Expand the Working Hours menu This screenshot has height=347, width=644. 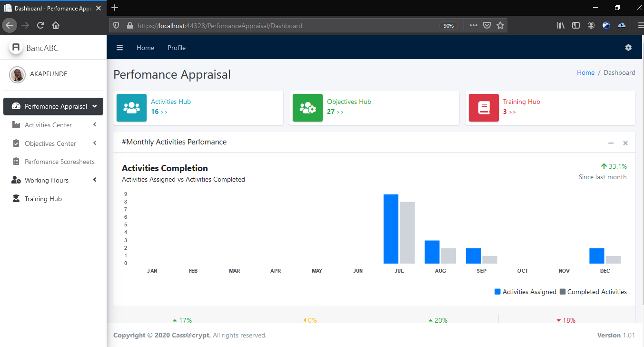point(47,180)
